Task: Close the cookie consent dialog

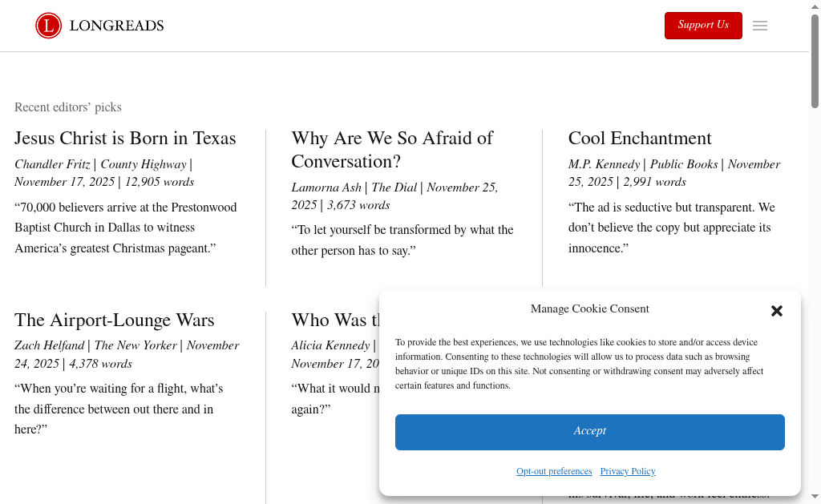Action: (776, 311)
